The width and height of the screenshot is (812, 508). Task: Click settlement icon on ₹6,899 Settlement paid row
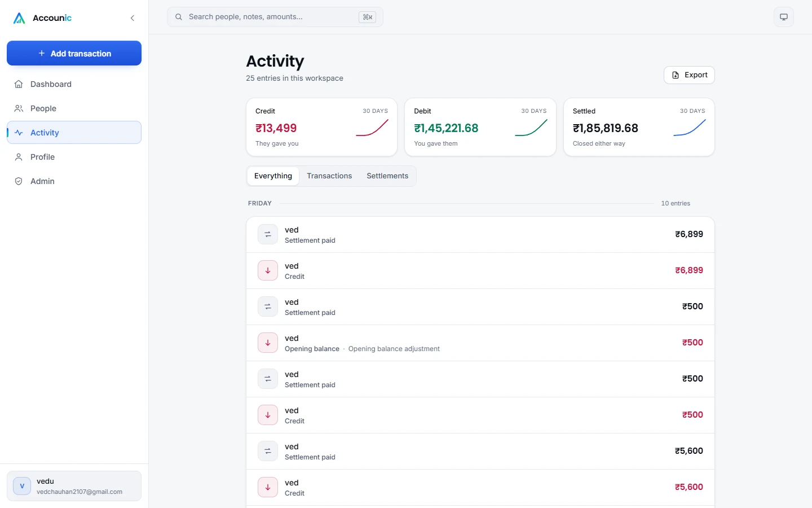[x=268, y=234]
